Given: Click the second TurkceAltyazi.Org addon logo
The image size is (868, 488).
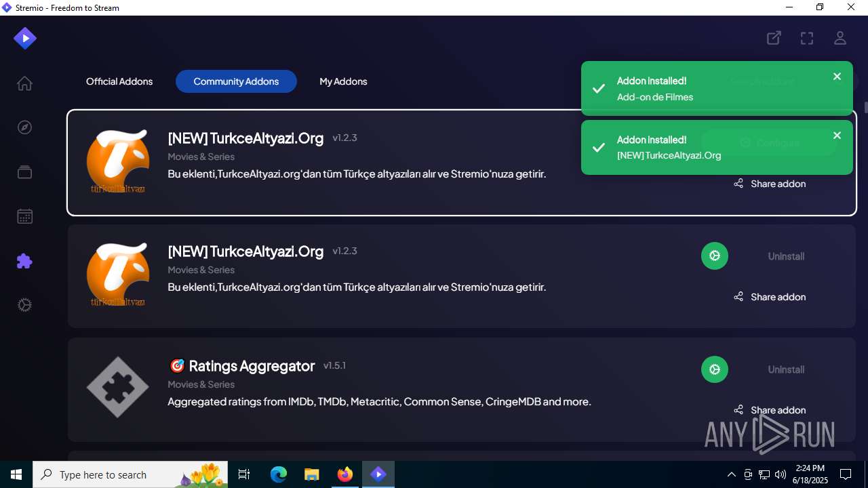Looking at the screenshot, I should [x=118, y=274].
